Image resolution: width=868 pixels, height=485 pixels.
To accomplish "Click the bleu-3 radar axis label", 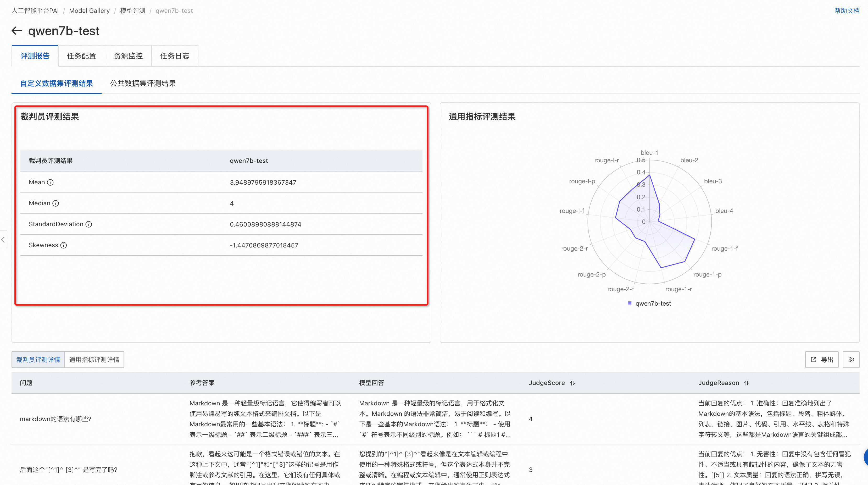I will click(x=713, y=181).
